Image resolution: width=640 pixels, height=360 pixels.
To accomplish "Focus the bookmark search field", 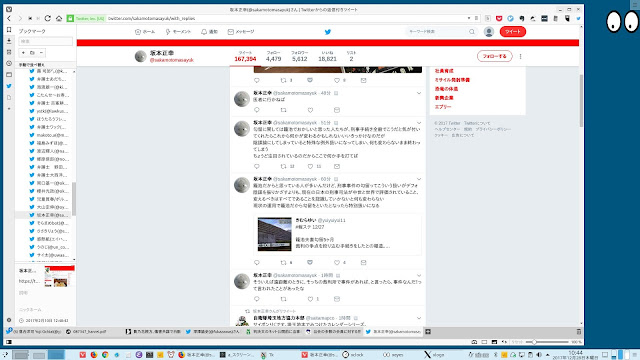I will 45,41.
